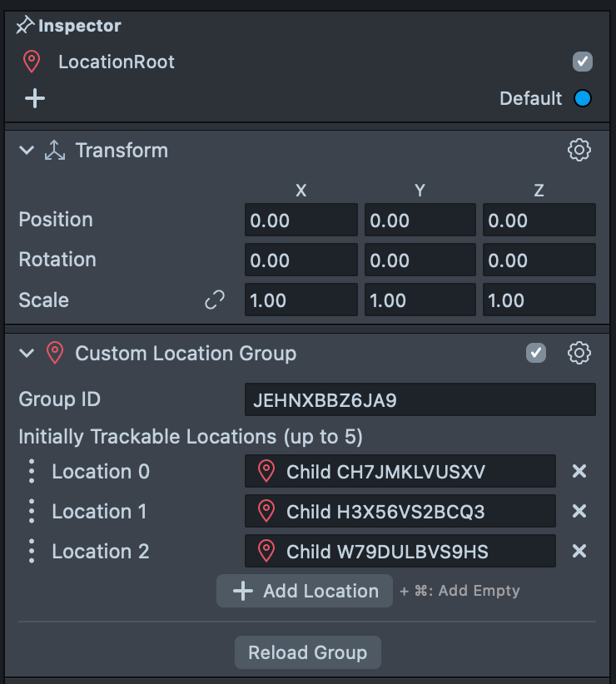Click the Group ID input field
Image resolution: width=616 pixels, height=684 pixels.
point(420,399)
